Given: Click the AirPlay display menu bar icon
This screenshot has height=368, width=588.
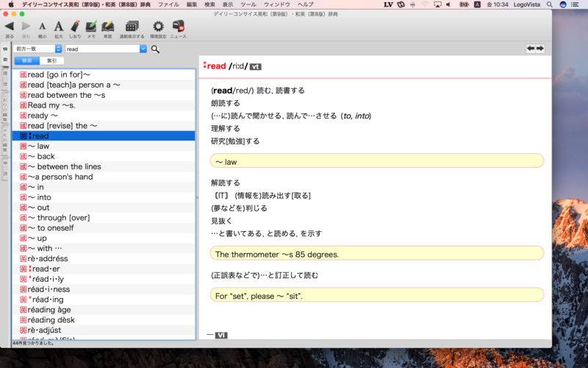Looking at the screenshot, I should tap(437, 4).
